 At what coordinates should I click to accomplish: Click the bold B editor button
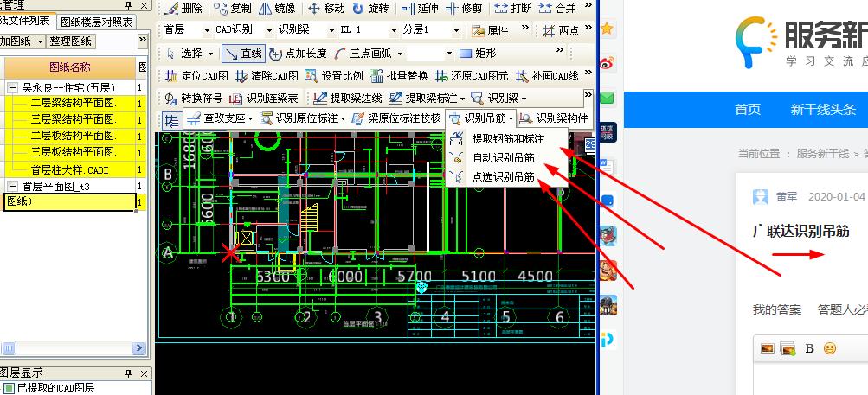(809, 348)
